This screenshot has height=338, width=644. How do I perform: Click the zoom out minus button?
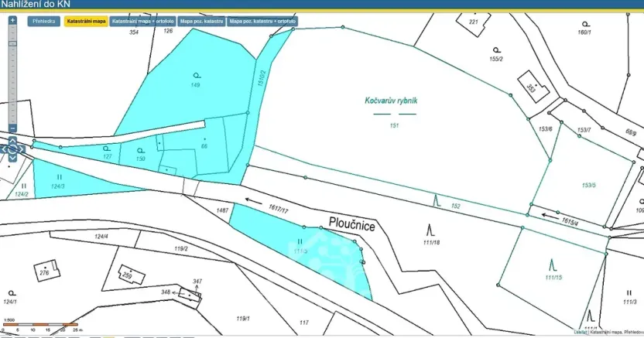coord(12,128)
